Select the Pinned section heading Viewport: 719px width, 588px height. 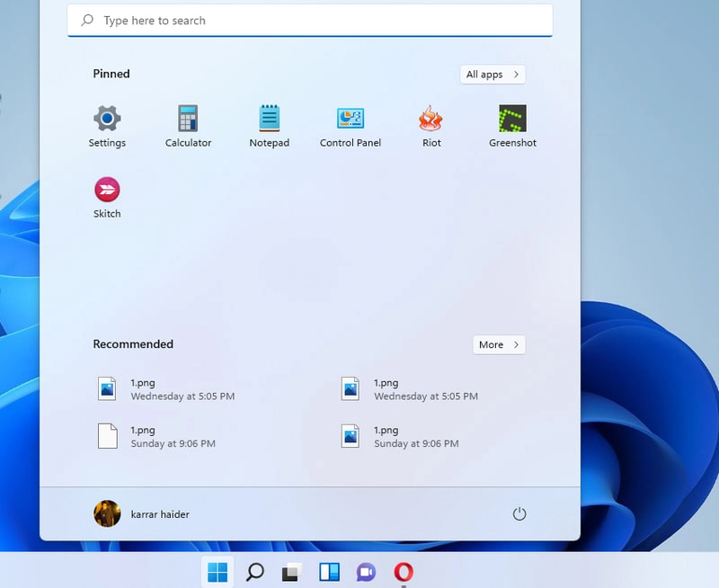[x=111, y=74]
